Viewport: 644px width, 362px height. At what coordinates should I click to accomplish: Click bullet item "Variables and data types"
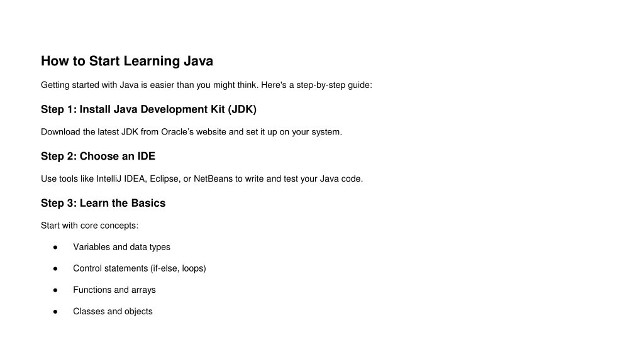tap(121, 247)
